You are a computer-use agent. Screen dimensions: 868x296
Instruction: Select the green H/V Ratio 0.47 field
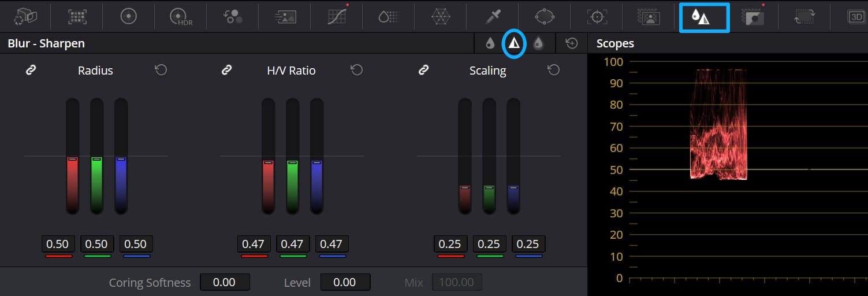(x=292, y=244)
